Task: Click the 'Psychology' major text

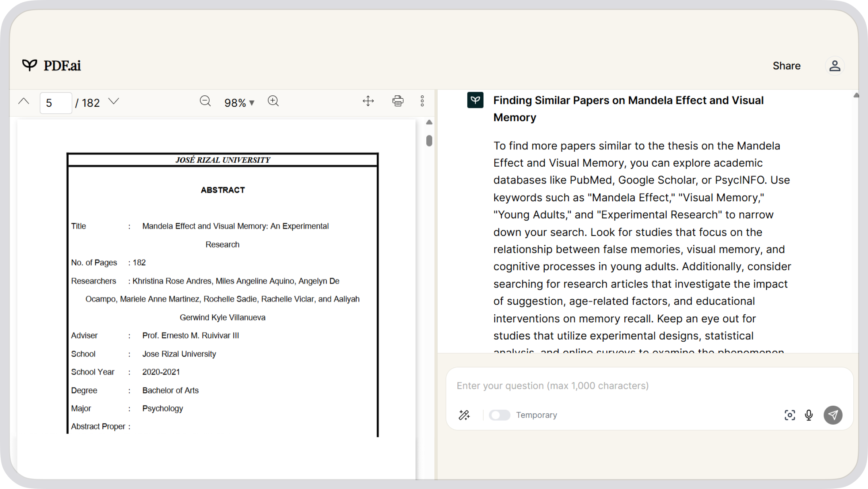Action: [x=163, y=409]
